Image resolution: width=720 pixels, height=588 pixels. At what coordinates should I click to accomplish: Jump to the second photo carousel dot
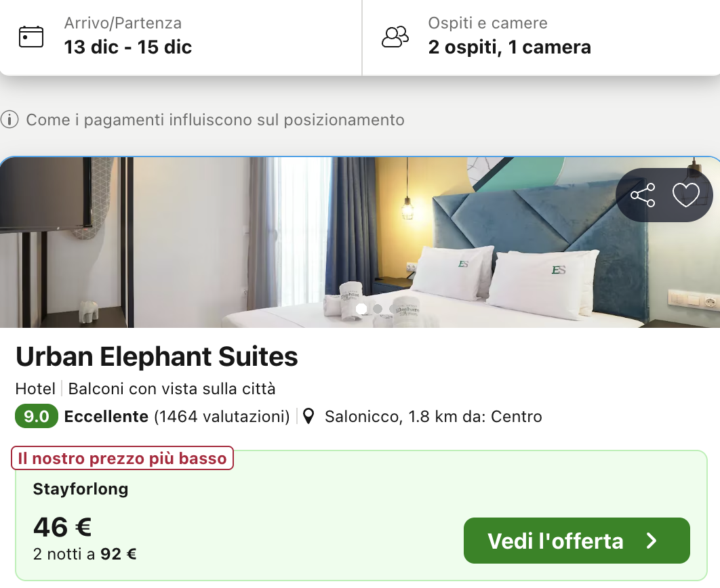click(x=378, y=309)
